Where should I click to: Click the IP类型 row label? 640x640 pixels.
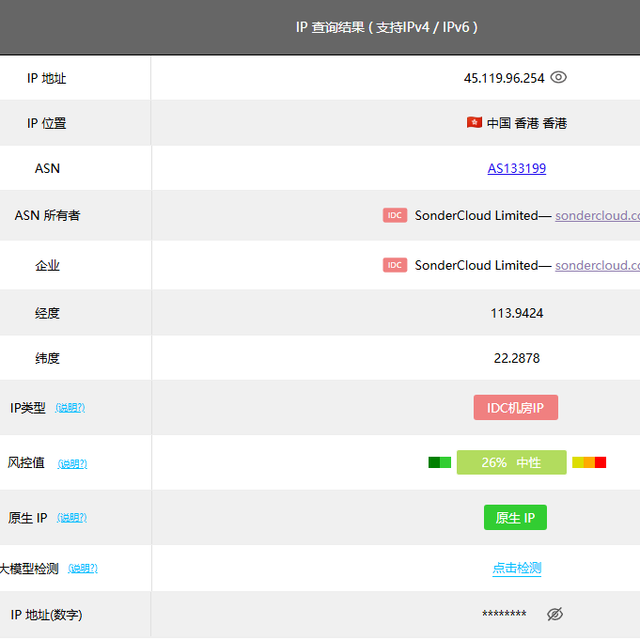click(28, 407)
